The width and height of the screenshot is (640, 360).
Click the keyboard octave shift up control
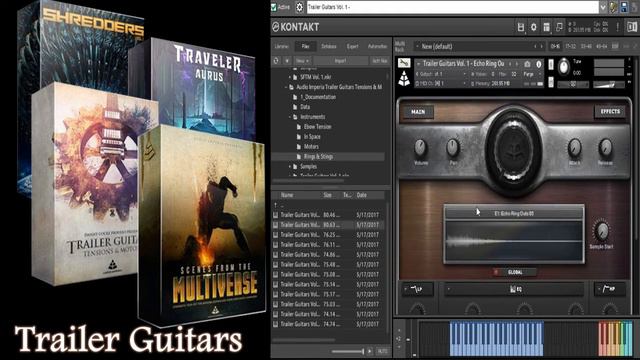(x=399, y=331)
